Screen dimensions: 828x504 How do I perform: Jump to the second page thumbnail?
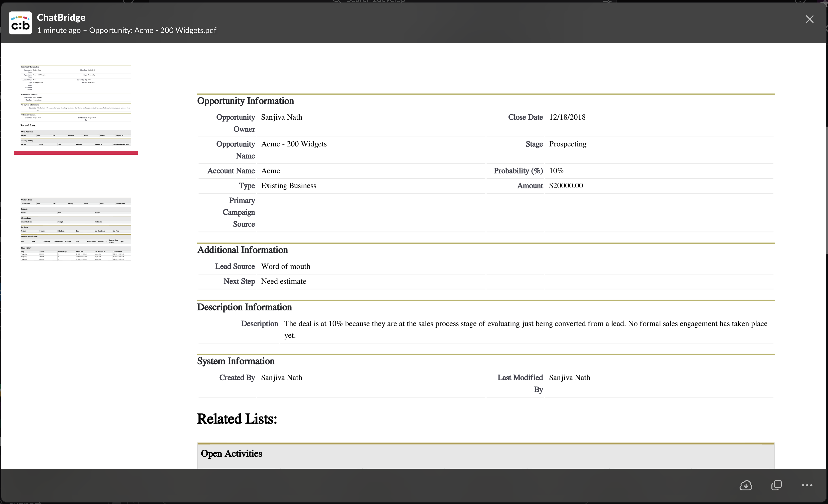pos(76,229)
